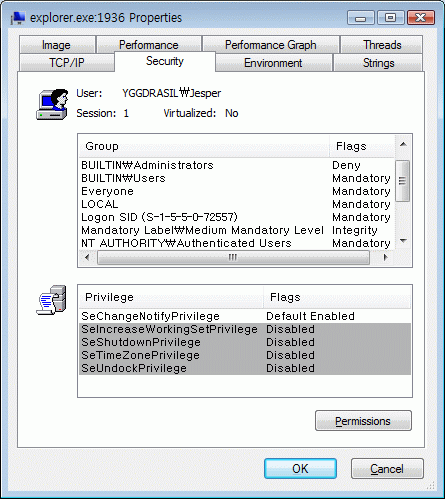This screenshot has height=499, width=445.
Task: Click Deny flag for Administrators
Action: coord(346,165)
